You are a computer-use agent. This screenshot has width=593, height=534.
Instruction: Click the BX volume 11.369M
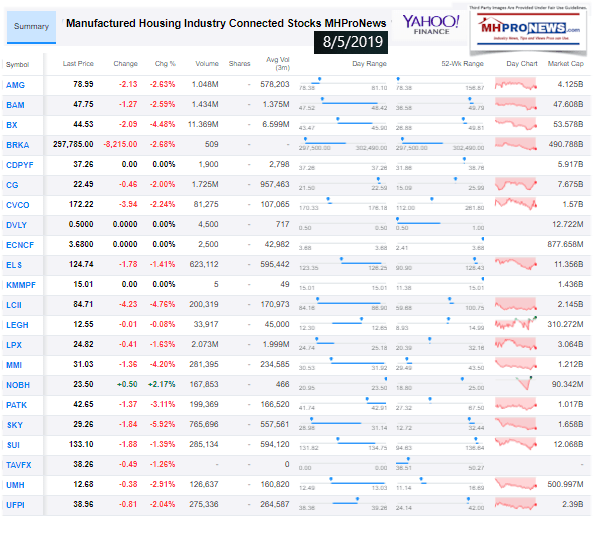pyautogui.click(x=203, y=124)
